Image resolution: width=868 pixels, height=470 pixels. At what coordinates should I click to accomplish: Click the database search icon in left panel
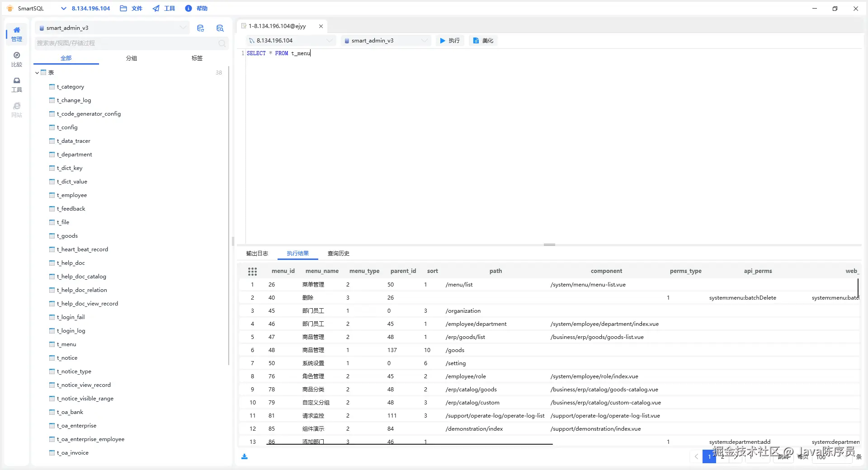[220, 28]
